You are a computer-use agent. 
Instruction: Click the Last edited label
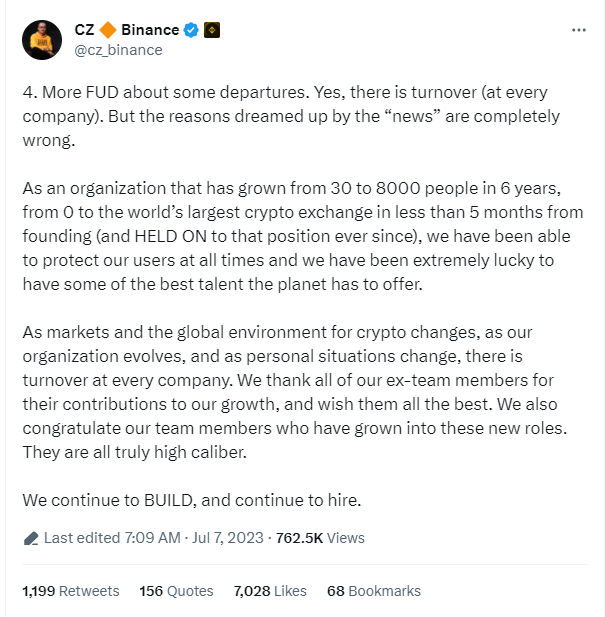pyautogui.click(x=82, y=538)
